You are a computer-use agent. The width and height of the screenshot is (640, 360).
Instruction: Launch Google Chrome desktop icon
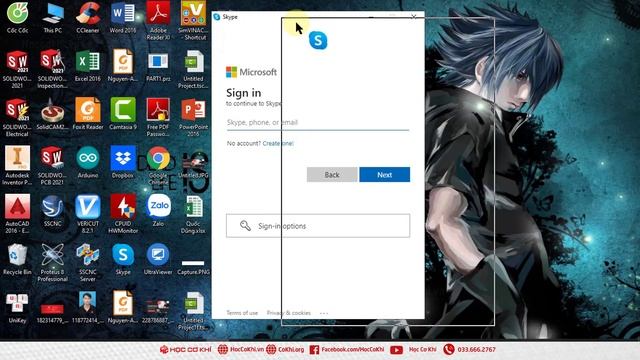tap(158, 158)
